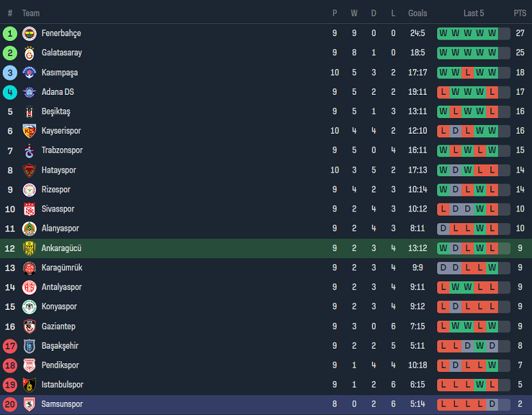Viewport: 532px width, 415px height.
Task: Click the Samsunspor club crest
Action: (29, 404)
